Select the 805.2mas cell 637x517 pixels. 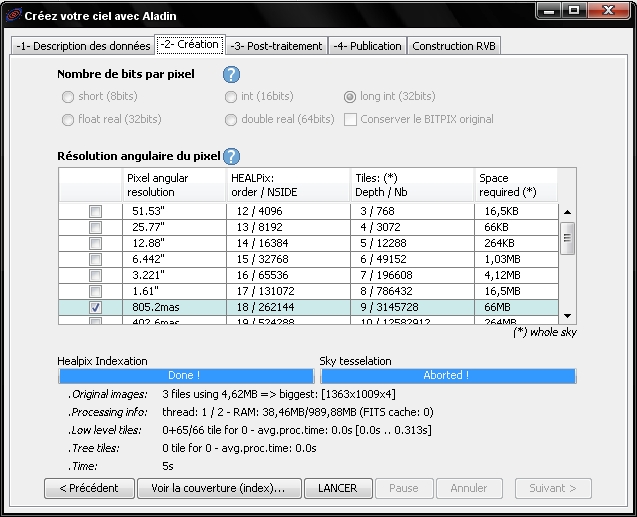point(174,307)
